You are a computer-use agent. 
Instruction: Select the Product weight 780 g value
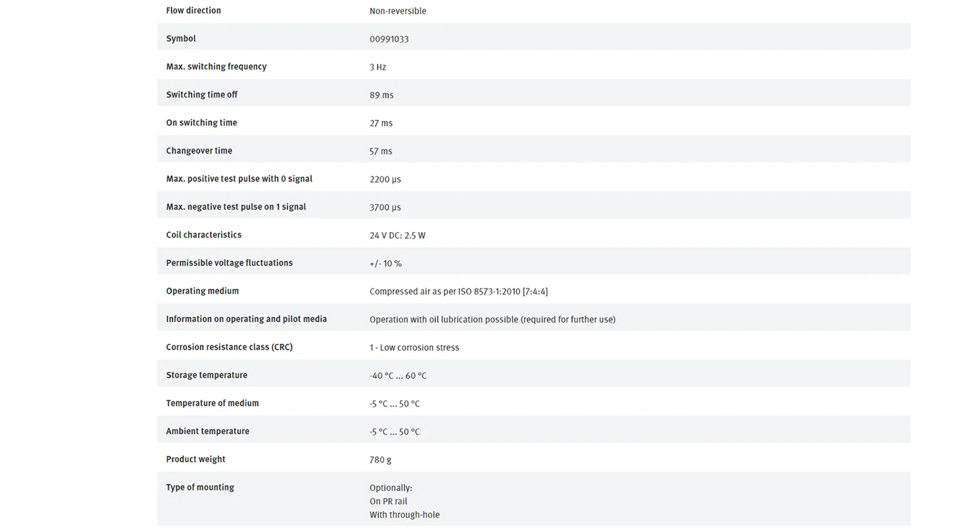tap(380, 460)
